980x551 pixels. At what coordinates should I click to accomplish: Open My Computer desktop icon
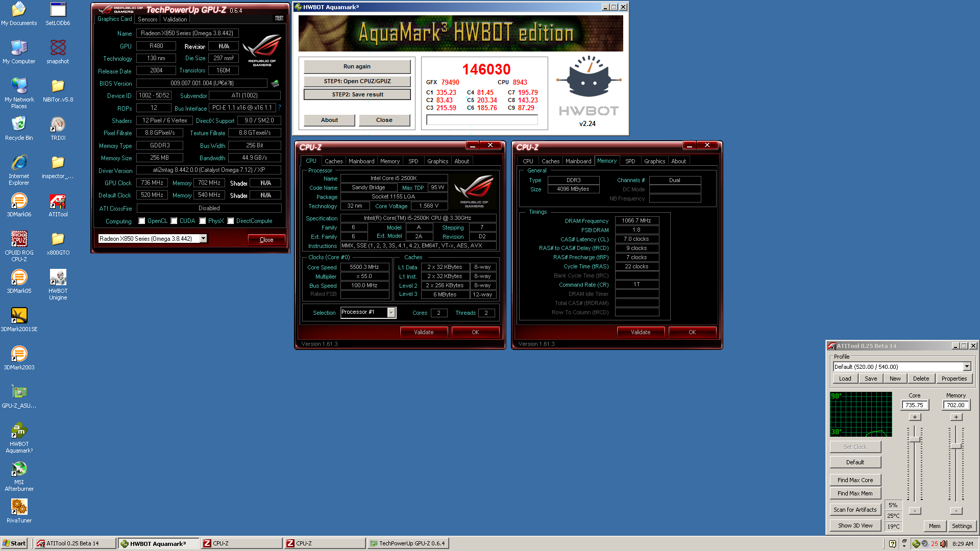[x=19, y=52]
